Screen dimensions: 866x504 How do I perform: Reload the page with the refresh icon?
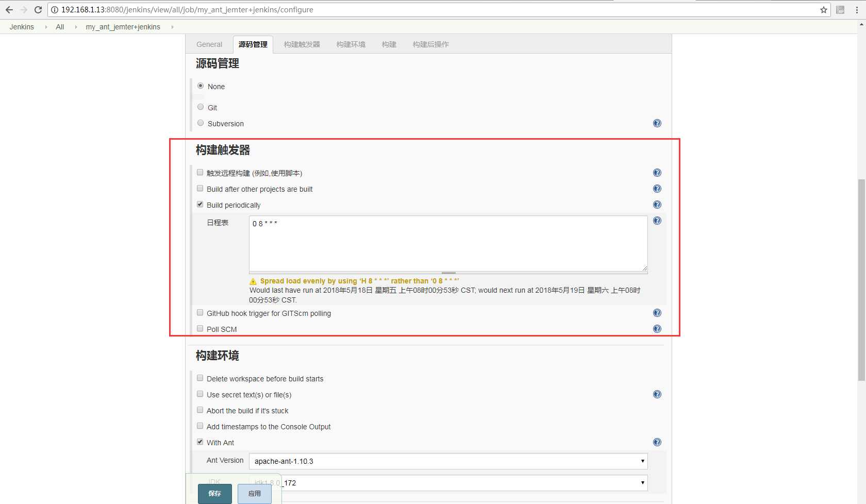38,10
